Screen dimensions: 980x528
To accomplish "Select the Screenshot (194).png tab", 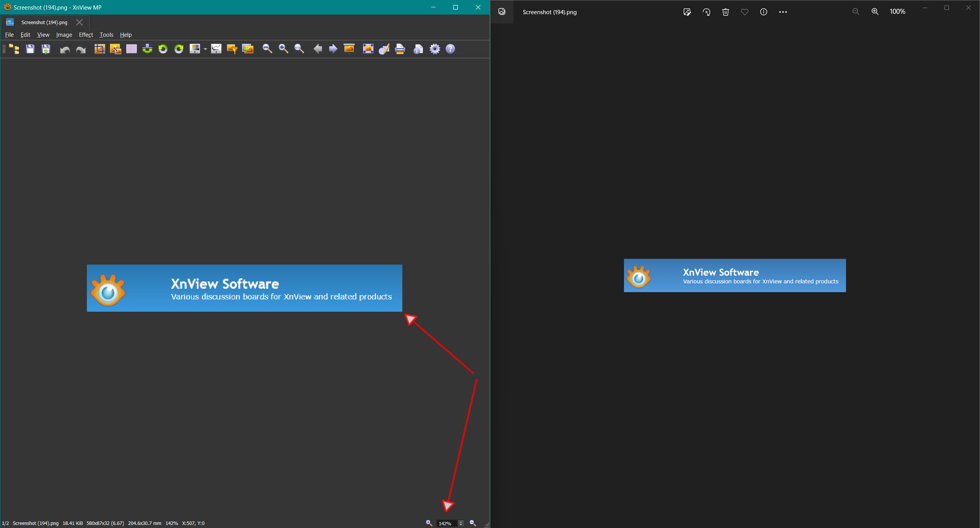I will (x=44, y=23).
